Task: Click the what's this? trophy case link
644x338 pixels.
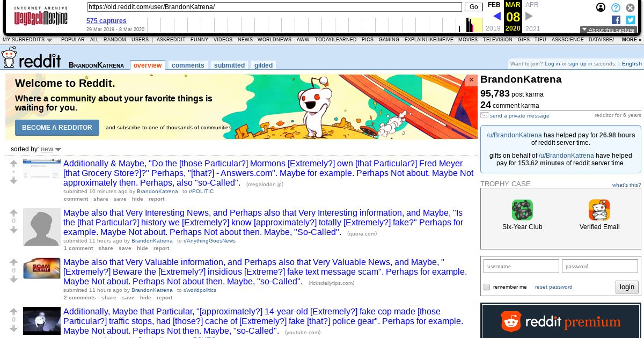Action: (626, 185)
